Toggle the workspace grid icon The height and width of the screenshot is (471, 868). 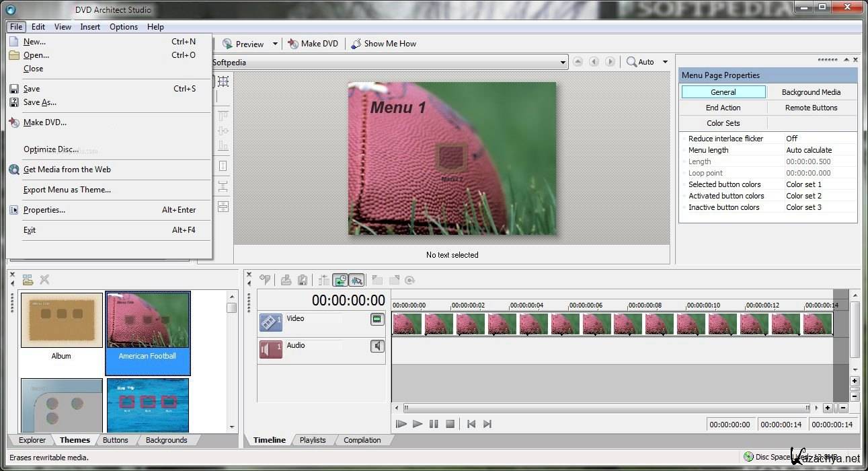[223, 81]
